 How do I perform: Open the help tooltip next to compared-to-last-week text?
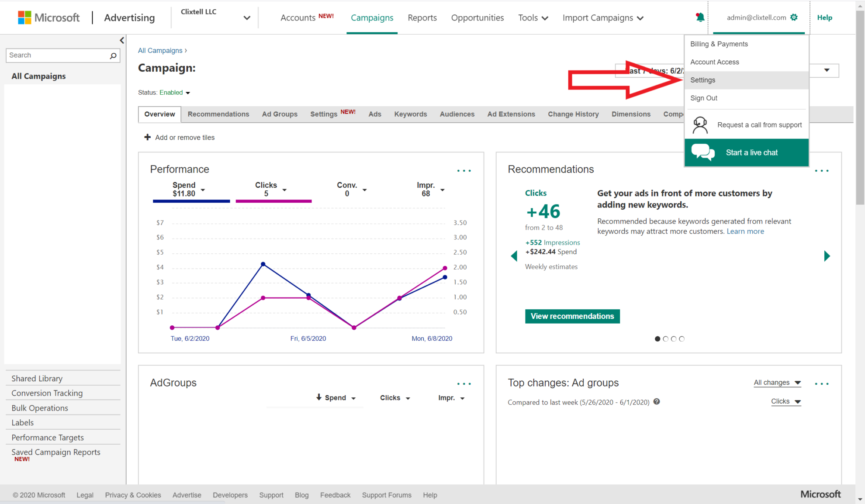click(657, 401)
